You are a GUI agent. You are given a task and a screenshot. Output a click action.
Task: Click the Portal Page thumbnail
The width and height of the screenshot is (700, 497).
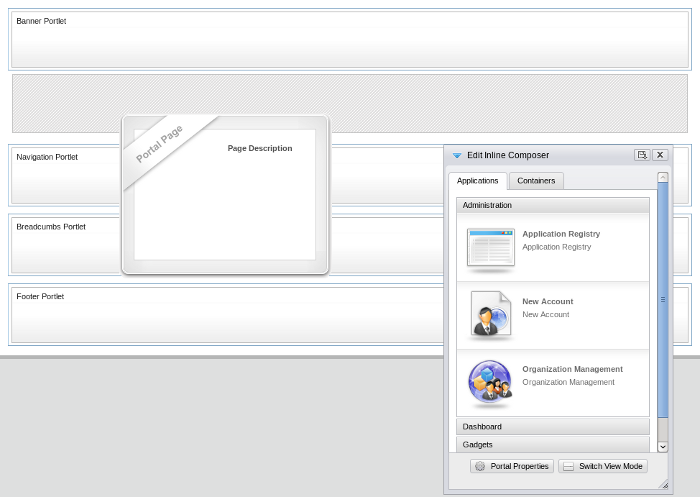pyautogui.click(x=225, y=195)
